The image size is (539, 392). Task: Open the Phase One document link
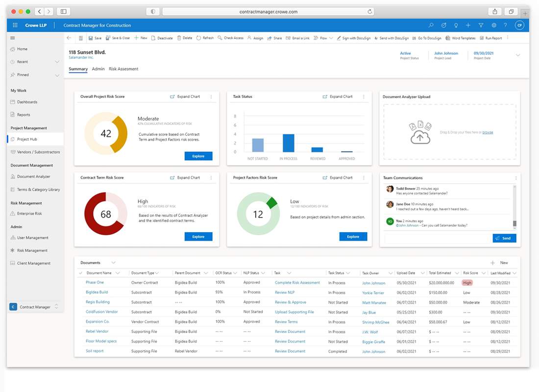point(95,282)
